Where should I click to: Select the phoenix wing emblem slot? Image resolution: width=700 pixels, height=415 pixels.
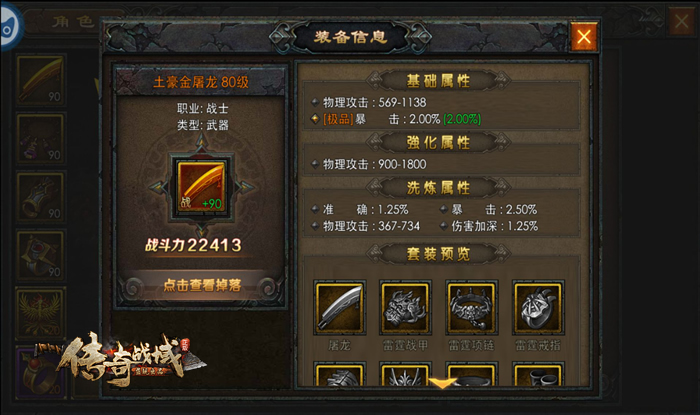[41, 314]
